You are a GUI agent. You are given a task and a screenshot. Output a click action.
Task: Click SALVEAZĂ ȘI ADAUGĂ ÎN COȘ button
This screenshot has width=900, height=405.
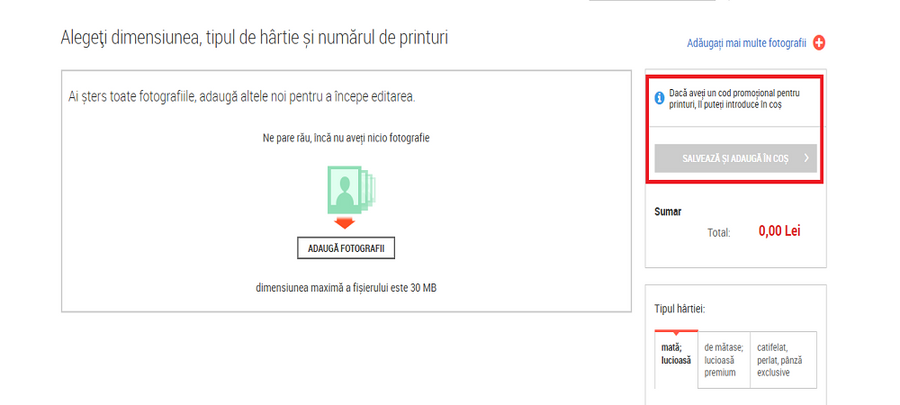pyautogui.click(x=735, y=158)
